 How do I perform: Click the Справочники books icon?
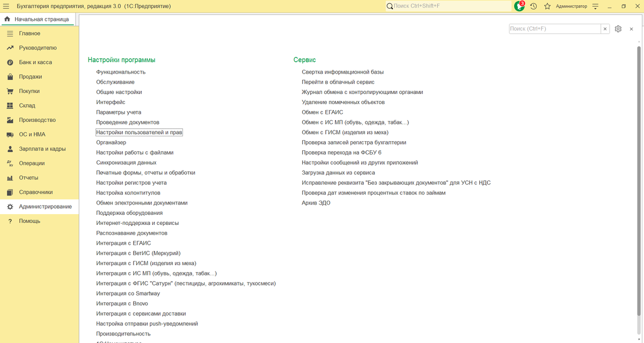pos(10,192)
